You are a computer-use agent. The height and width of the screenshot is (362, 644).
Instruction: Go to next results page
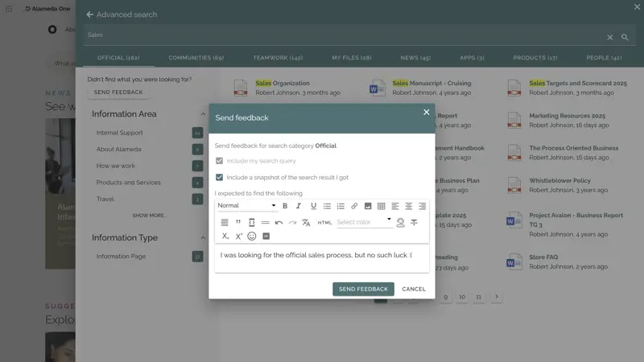pyautogui.click(x=497, y=296)
